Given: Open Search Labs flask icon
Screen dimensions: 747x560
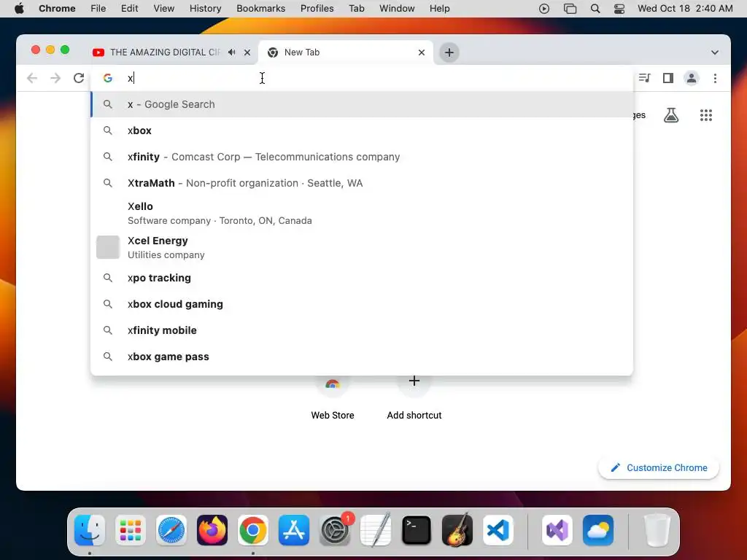Looking at the screenshot, I should (671, 115).
